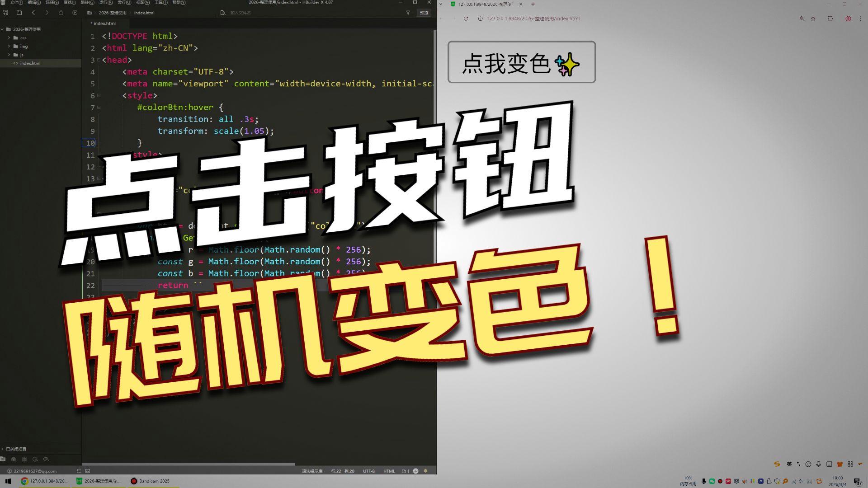
Task: Open the Windows Start menu
Action: 8,481
